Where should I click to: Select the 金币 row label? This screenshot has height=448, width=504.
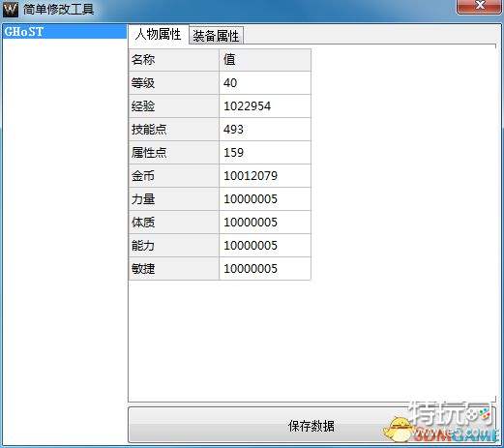(x=174, y=176)
